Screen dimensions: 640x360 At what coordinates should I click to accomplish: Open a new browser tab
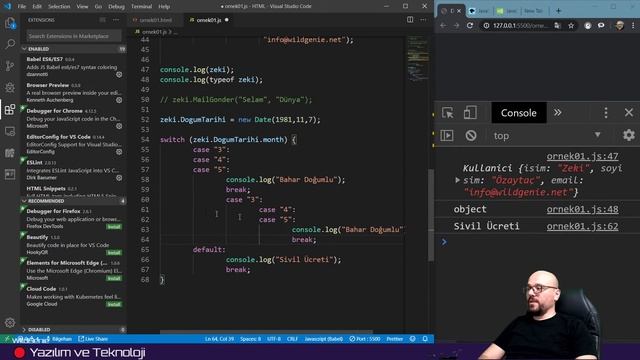tap(558, 11)
